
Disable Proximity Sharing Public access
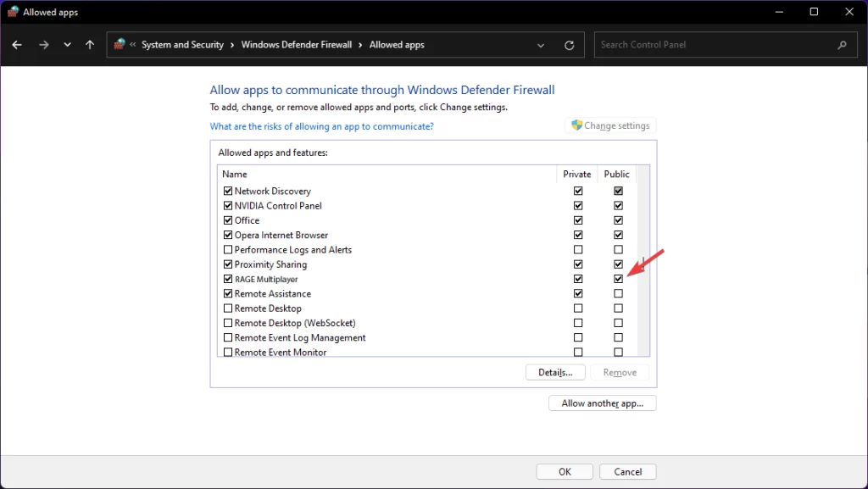click(x=618, y=264)
